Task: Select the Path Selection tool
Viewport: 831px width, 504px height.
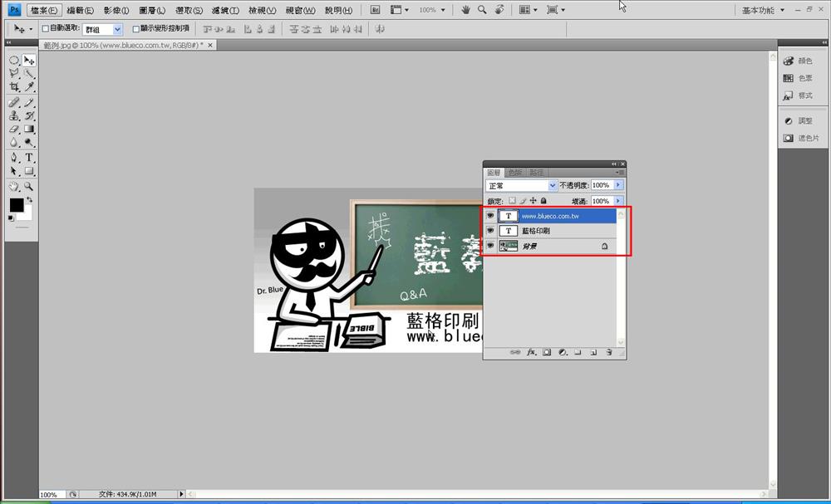Action: 14,171
